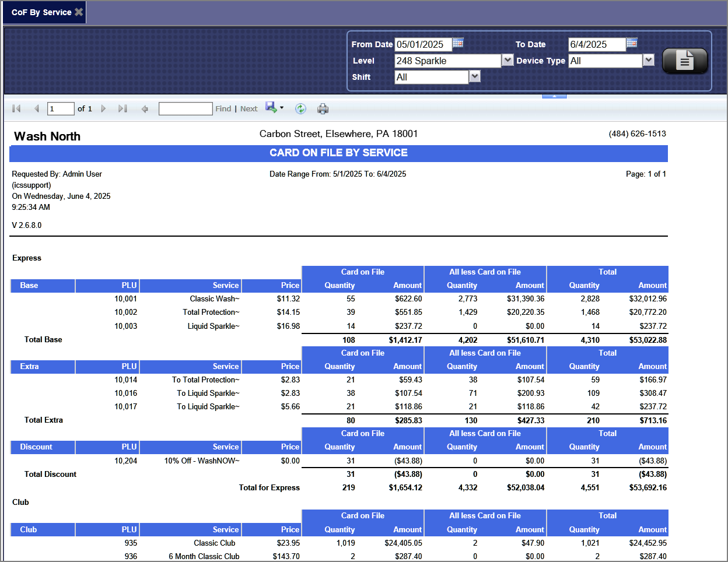
Task: Go to the next report page
Action: [x=103, y=108]
